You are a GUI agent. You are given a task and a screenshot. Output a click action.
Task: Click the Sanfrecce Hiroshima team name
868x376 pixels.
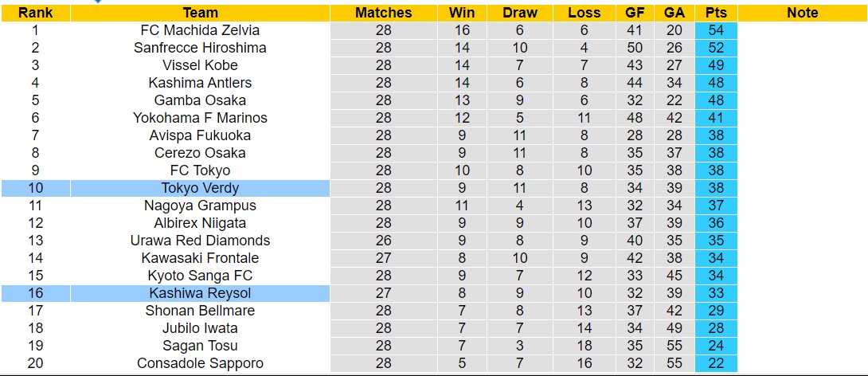pos(200,48)
